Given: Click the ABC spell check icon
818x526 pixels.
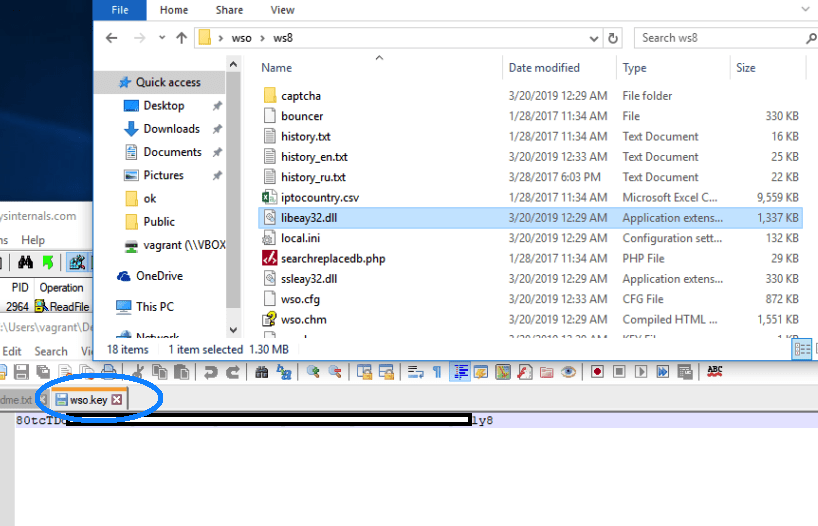Looking at the screenshot, I should [715, 372].
